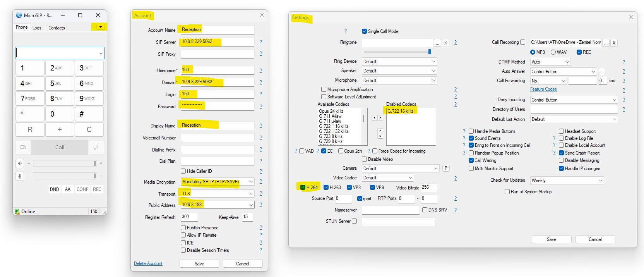The height and width of the screenshot is (277, 644).
Task: Open the MicroSIP main menu arrow
Action: click(100, 27)
